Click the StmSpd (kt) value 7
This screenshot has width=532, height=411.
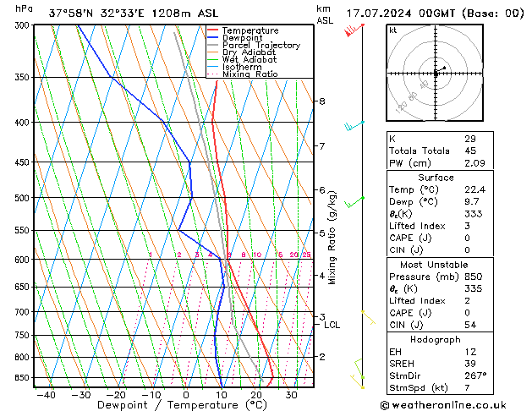[467, 387]
